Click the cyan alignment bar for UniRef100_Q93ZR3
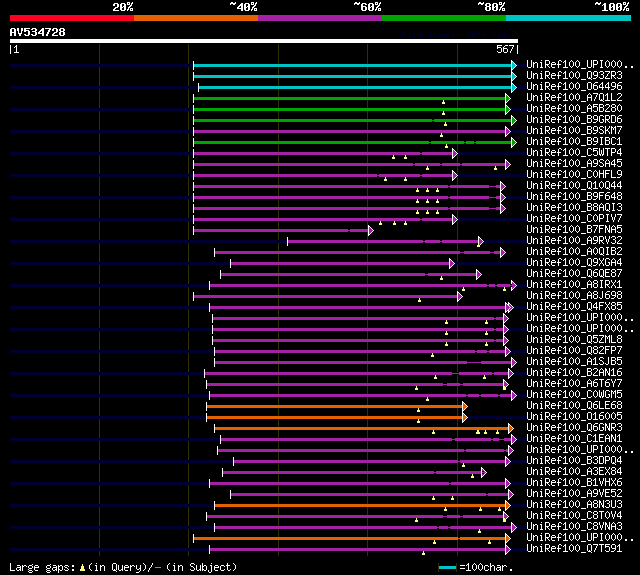This screenshot has height=575, width=640. pos(353,76)
